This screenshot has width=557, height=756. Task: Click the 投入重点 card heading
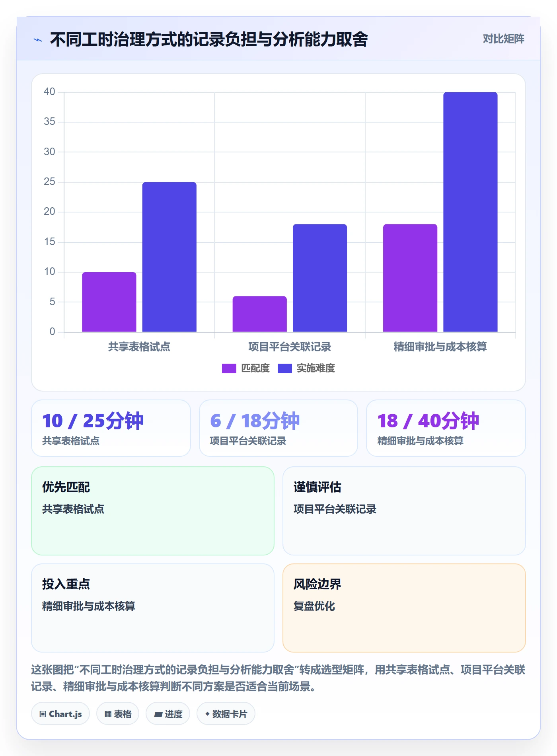(x=66, y=584)
